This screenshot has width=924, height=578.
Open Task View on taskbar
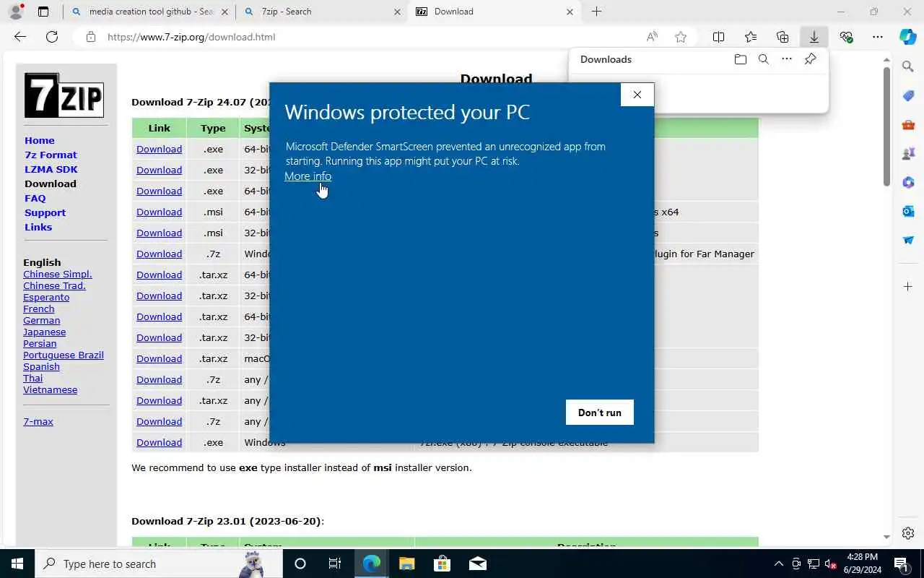(335, 564)
